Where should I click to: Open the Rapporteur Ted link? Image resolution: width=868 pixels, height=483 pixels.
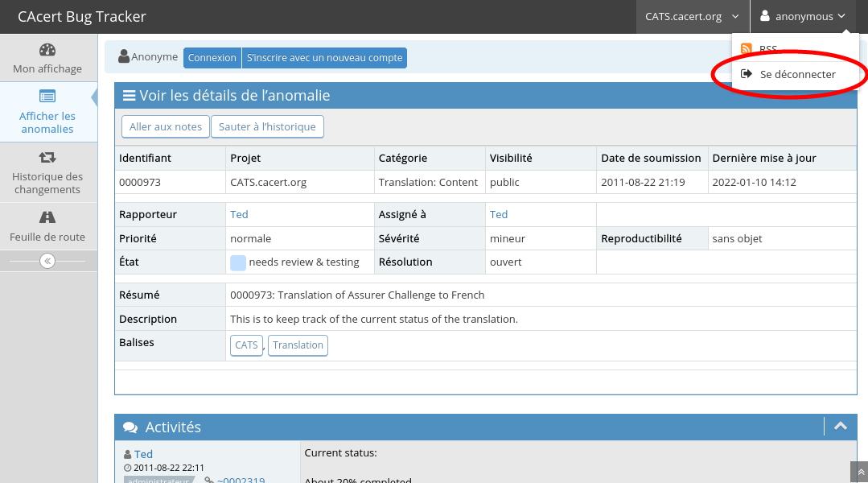239,214
